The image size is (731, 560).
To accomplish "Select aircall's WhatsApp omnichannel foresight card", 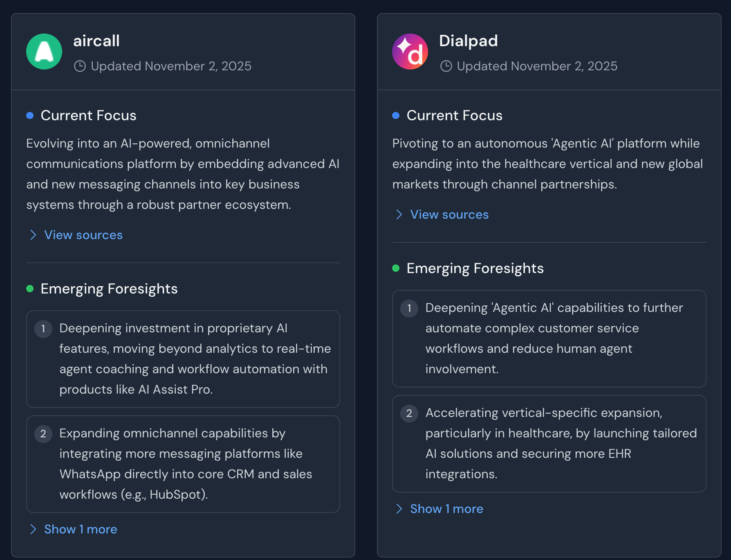I will (x=183, y=464).
